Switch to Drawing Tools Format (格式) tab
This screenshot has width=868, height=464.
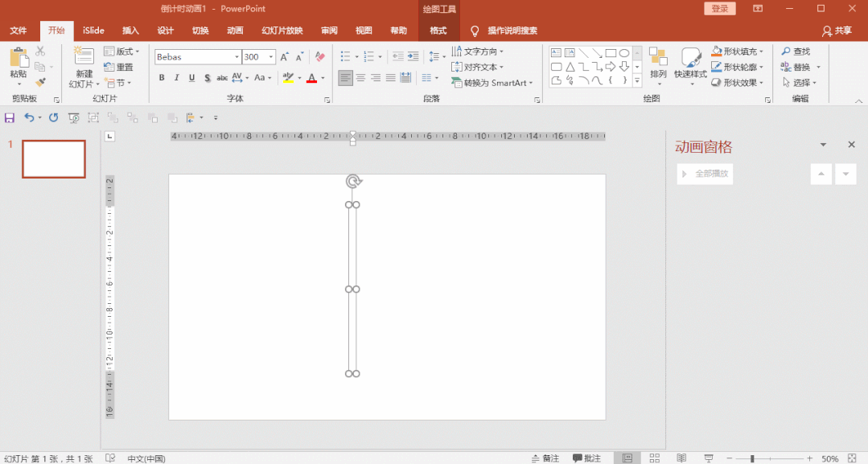click(x=438, y=31)
